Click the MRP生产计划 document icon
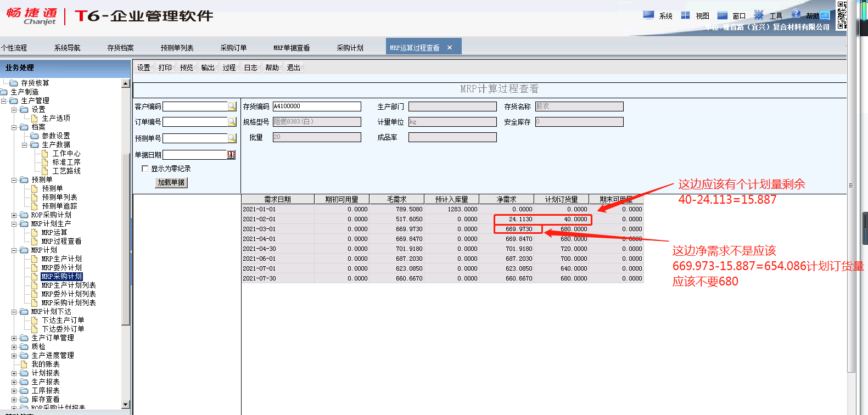Image resolution: width=868 pixels, height=415 pixels. pyautogui.click(x=35, y=259)
